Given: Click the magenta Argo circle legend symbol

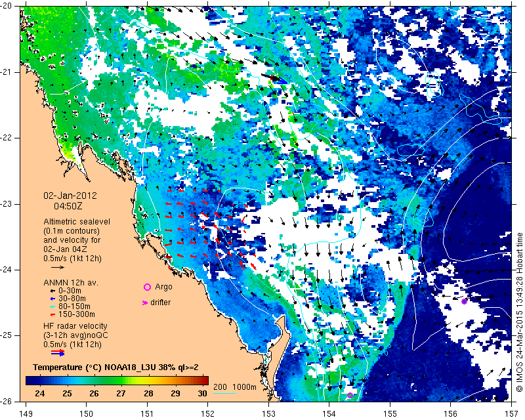Looking at the screenshot, I should point(147,287).
